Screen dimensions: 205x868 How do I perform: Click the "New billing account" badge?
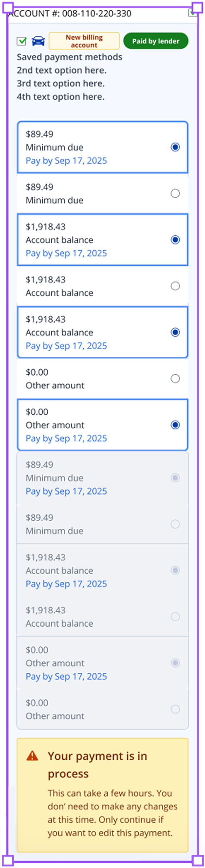[x=84, y=41]
